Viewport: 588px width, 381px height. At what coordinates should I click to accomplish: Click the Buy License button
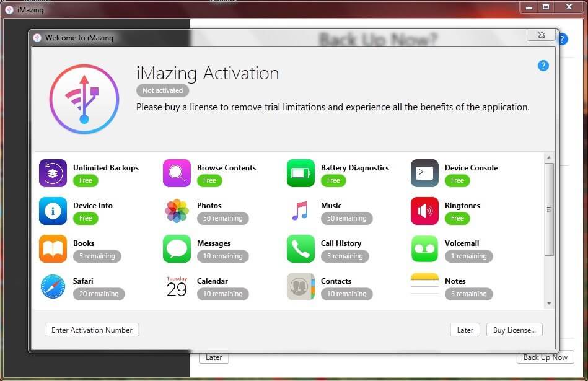(x=514, y=330)
